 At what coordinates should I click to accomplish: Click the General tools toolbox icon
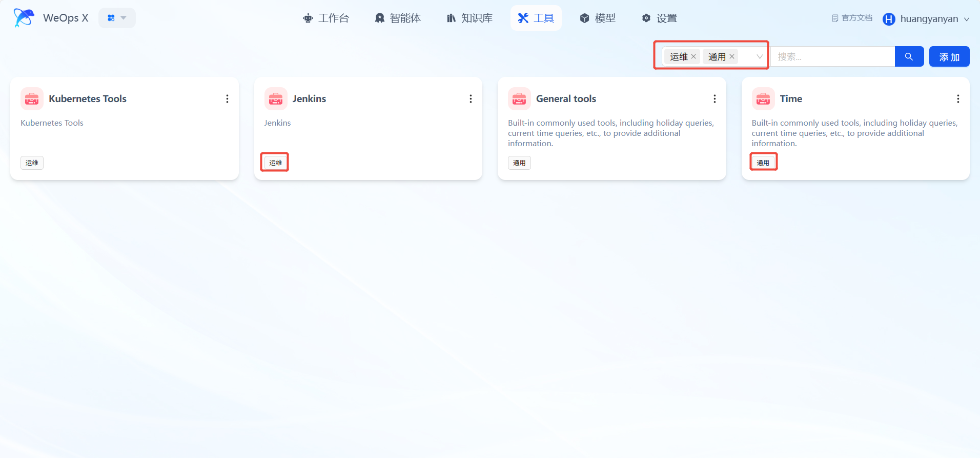point(519,98)
